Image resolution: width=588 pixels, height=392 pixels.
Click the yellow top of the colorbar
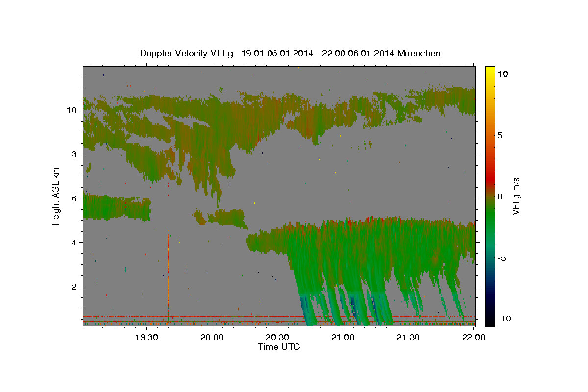pos(490,71)
